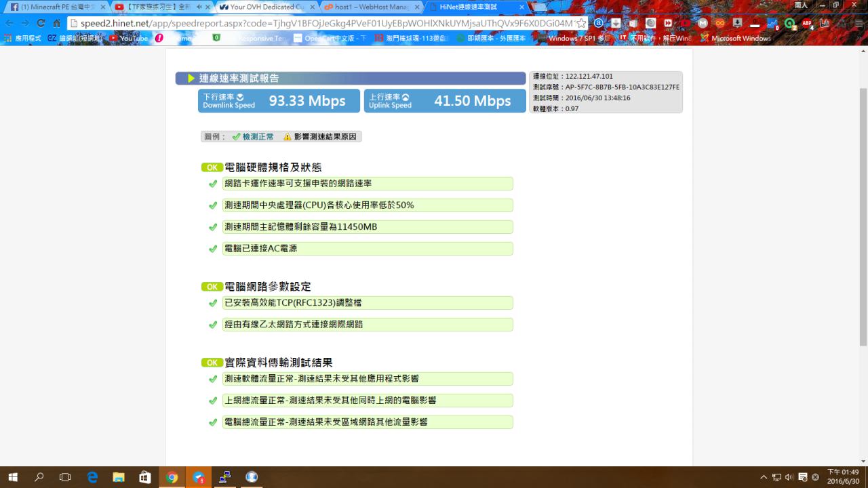This screenshot has height=488, width=868.
Task: Click the address bar URL field
Action: click(325, 23)
